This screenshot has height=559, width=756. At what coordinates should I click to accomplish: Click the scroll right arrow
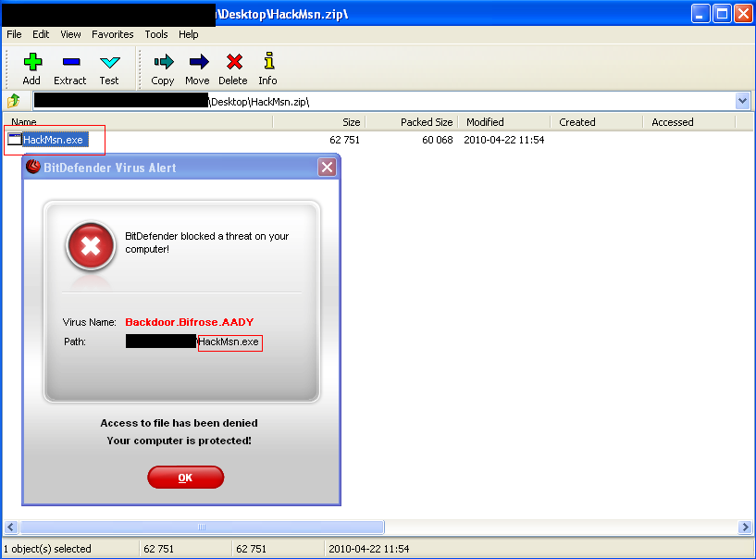(745, 528)
